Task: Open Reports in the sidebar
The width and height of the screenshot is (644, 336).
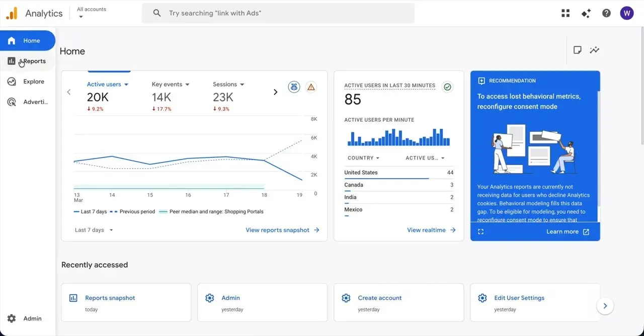Action: (x=28, y=61)
